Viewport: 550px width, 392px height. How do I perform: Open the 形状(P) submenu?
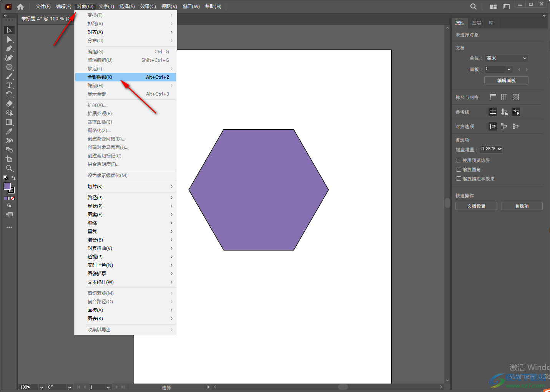pyautogui.click(x=126, y=206)
